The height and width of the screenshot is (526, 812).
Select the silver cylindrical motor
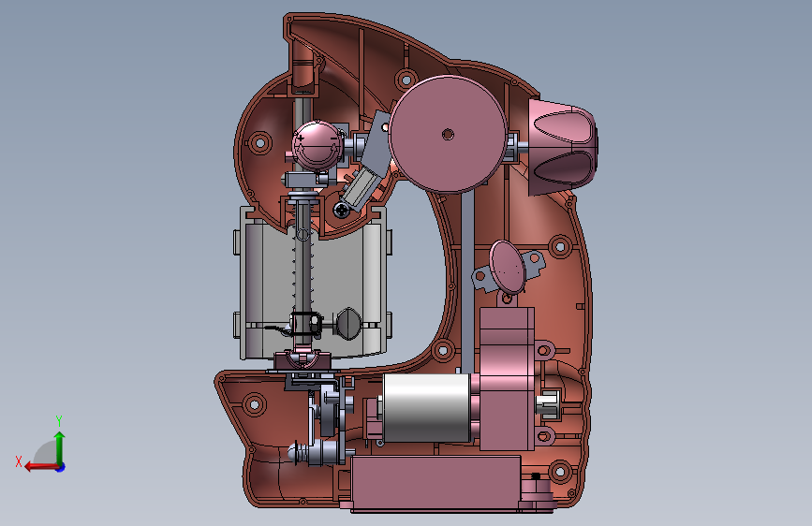tap(426, 408)
